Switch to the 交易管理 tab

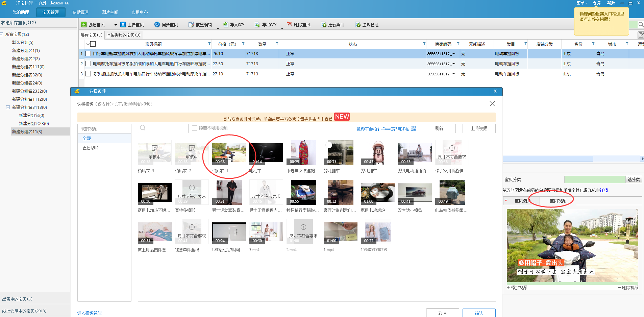click(80, 12)
